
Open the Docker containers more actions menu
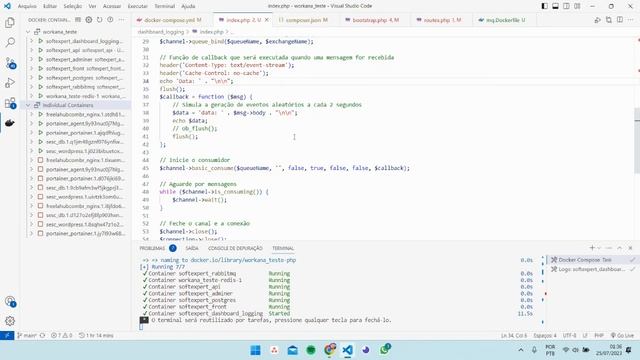click(x=121, y=20)
